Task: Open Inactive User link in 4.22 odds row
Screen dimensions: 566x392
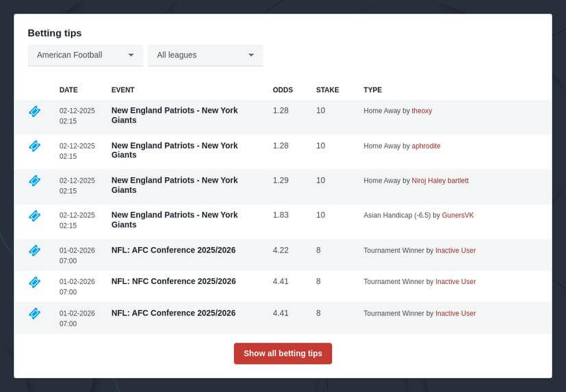Action: click(456, 250)
